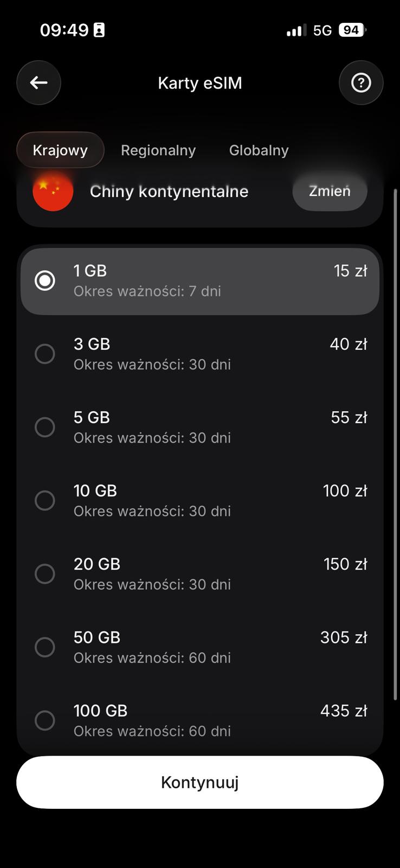Tap the China flag icon
Screen dimensions: 400x868
53,191
